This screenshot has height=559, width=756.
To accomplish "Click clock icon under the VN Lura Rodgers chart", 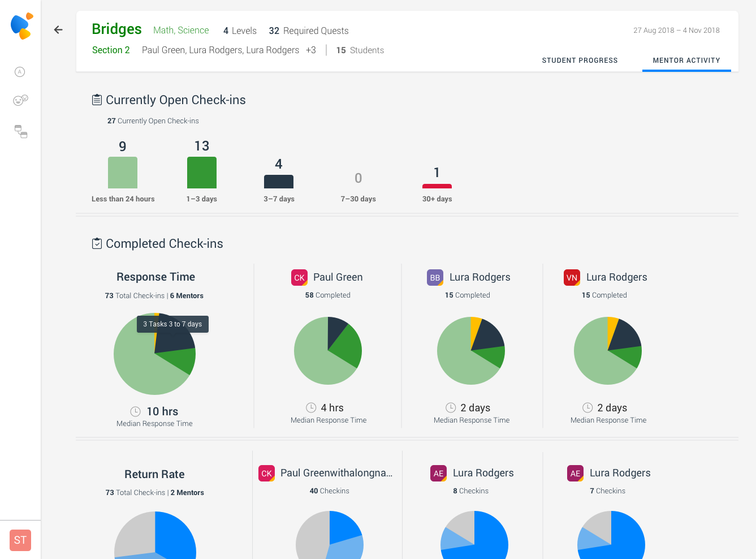I will click(587, 407).
